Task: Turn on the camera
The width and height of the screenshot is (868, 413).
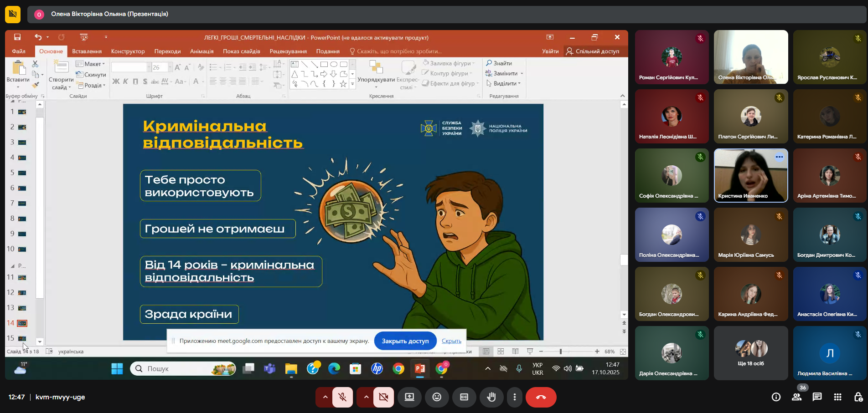Action: [x=384, y=397]
